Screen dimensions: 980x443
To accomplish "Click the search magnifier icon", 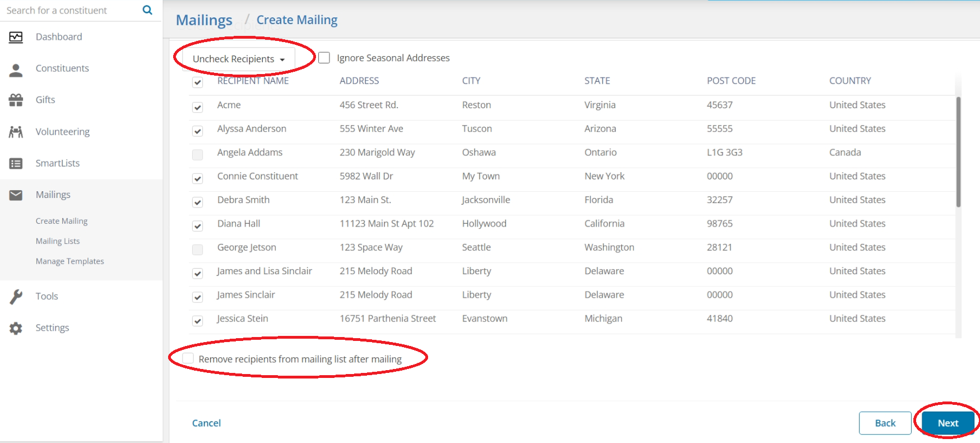I will [x=147, y=10].
